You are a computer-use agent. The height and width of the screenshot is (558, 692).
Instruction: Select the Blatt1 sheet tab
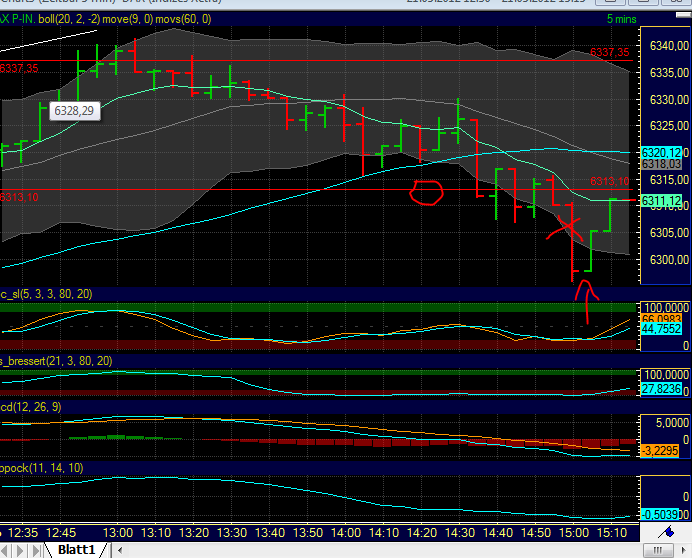[x=76, y=550]
